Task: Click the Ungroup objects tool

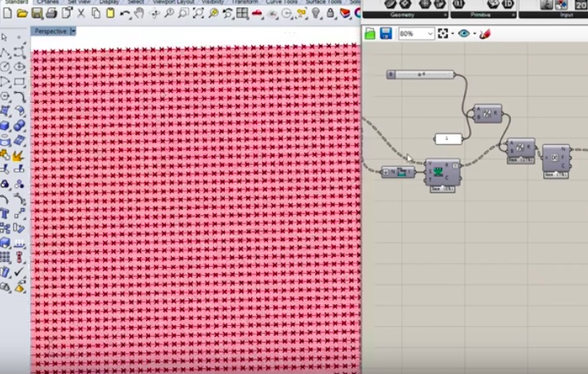Action: [19, 184]
